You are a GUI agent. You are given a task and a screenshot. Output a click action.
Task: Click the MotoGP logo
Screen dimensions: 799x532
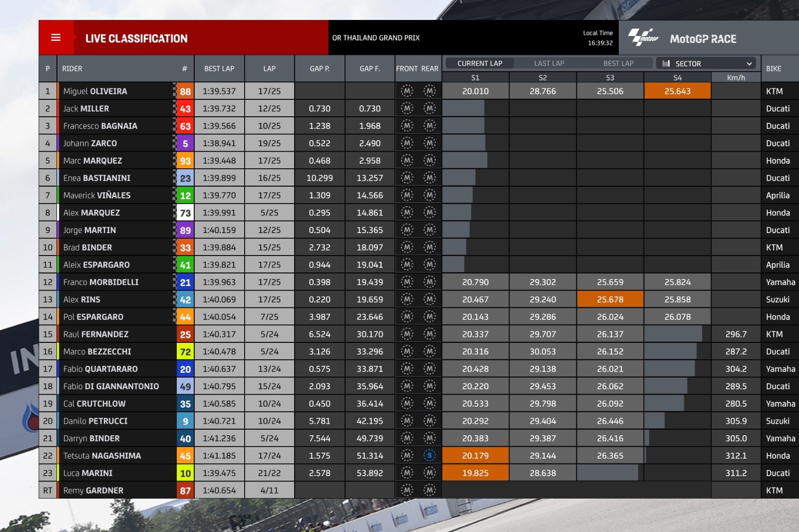[x=643, y=38]
